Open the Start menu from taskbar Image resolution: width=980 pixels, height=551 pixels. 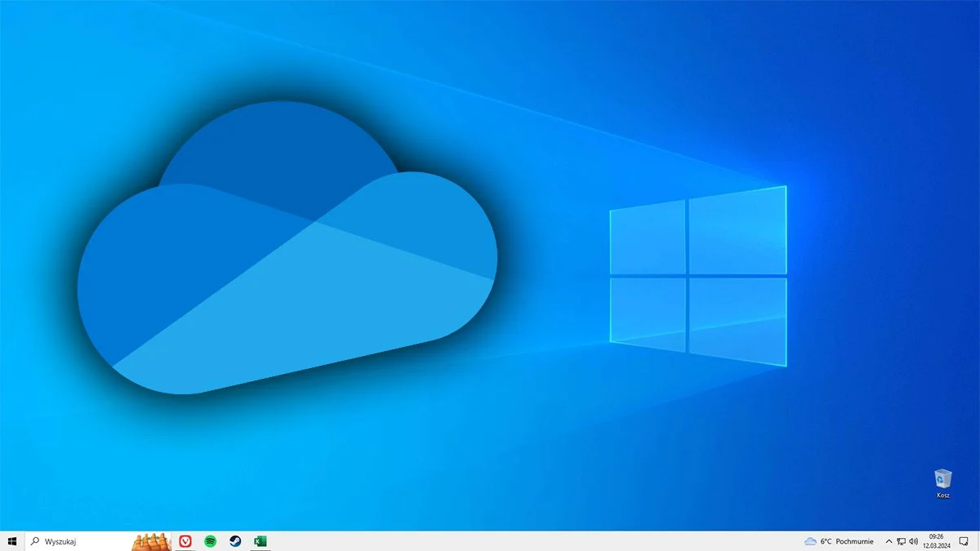(12, 541)
